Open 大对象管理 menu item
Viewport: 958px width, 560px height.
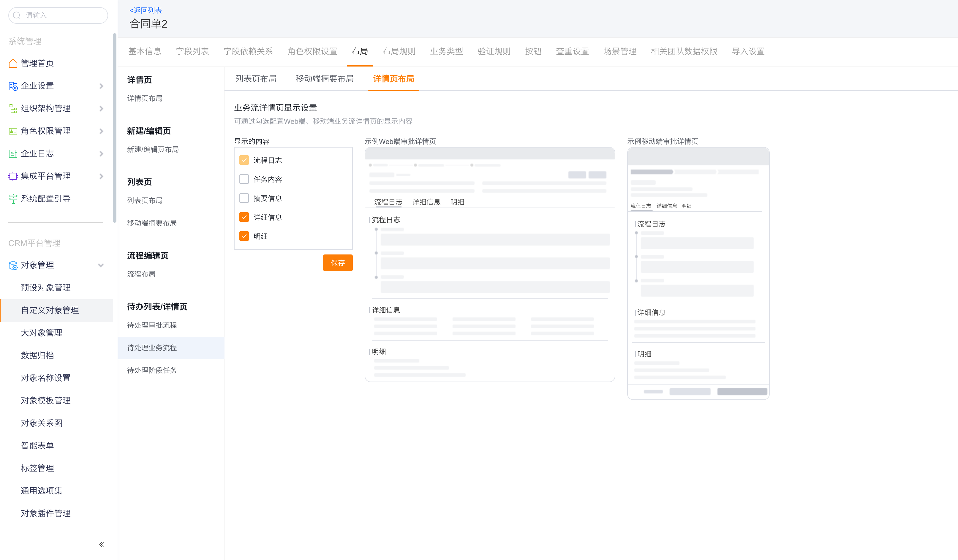[42, 333]
